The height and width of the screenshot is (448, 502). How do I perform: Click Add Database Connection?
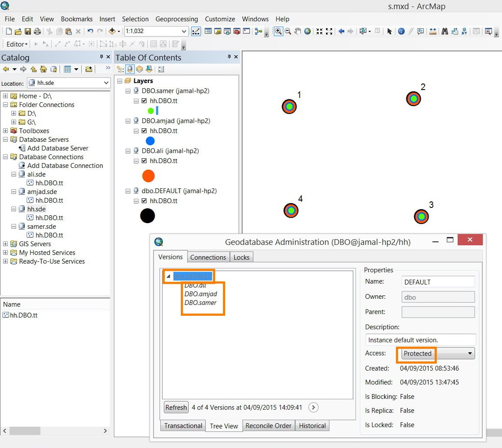tap(65, 165)
